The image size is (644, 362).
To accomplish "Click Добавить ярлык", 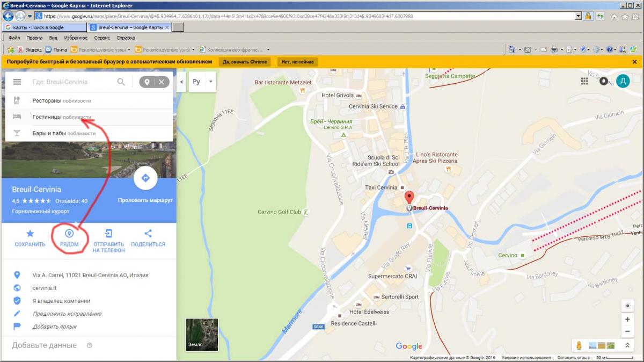I will click(x=55, y=327).
